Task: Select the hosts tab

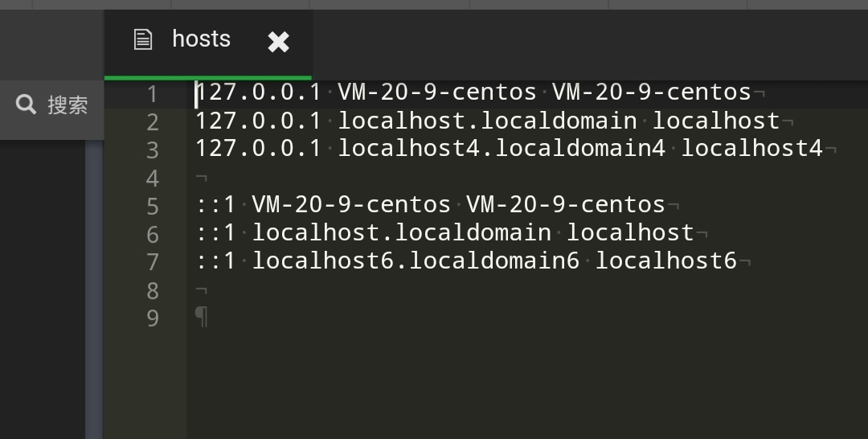Action: (x=208, y=43)
